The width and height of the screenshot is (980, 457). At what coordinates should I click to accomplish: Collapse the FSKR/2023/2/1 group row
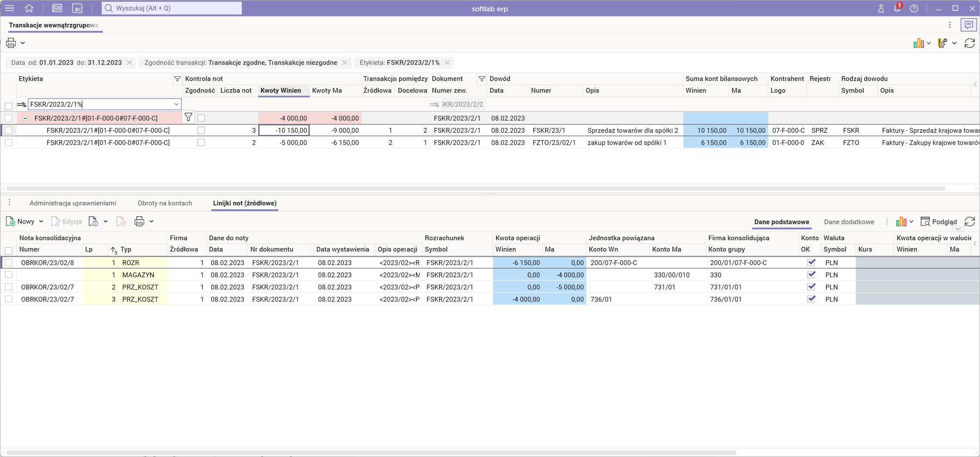tap(25, 118)
